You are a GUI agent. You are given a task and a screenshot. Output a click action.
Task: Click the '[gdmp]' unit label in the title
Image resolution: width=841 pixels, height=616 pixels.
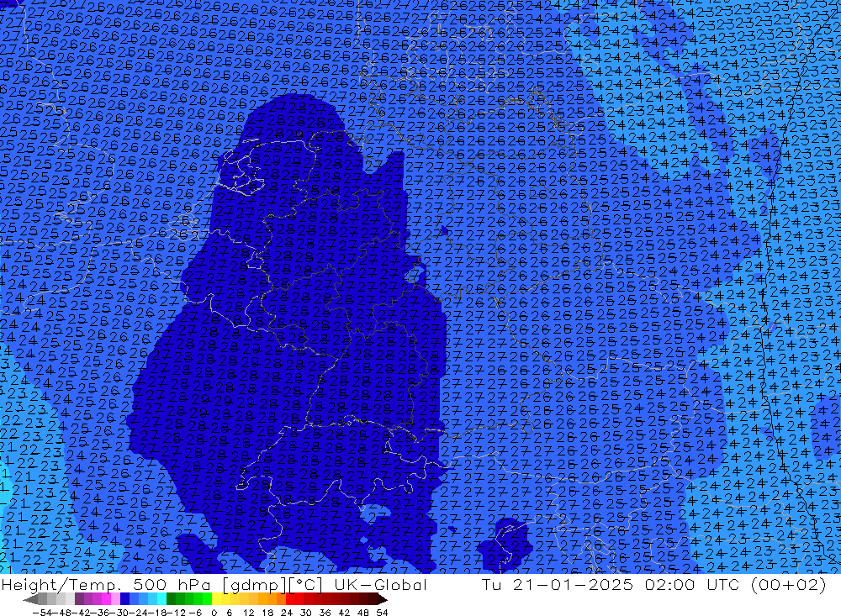[x=255, y=586]
